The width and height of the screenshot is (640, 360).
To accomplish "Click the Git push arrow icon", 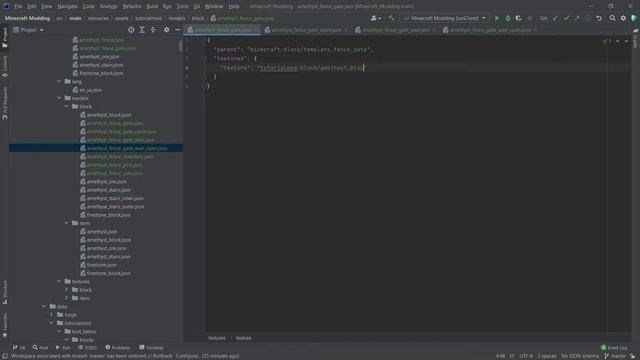I will tap(577, 18).
